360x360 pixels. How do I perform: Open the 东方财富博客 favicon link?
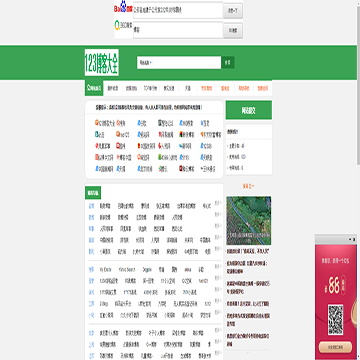tap(211, 135)
